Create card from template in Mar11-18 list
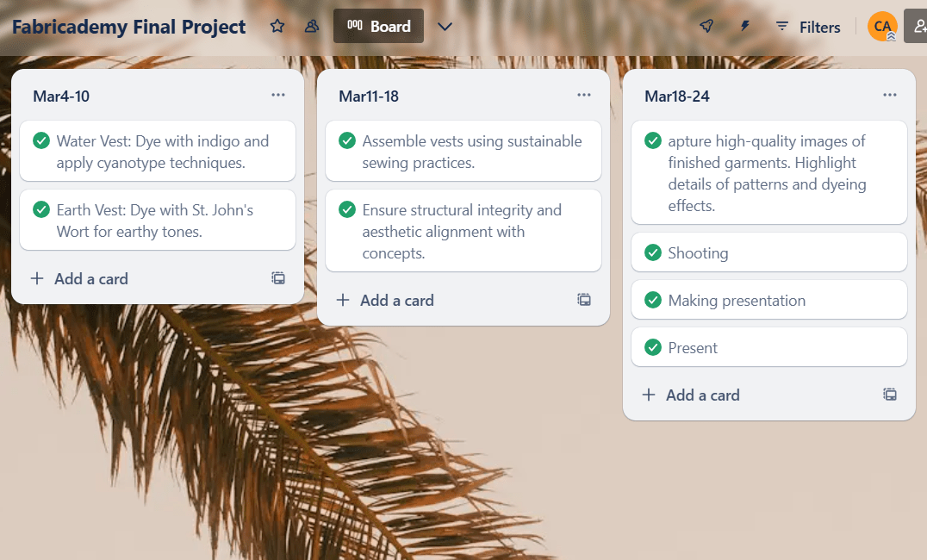 pyautogui.click(x=584, y=300)
